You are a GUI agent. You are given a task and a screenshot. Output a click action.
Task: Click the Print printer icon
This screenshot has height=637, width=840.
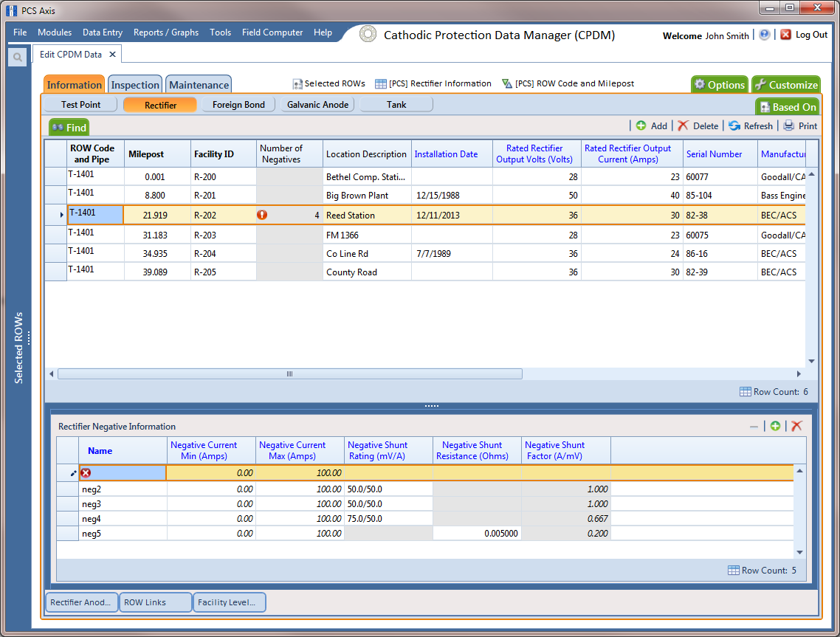[x=788, y=126]
